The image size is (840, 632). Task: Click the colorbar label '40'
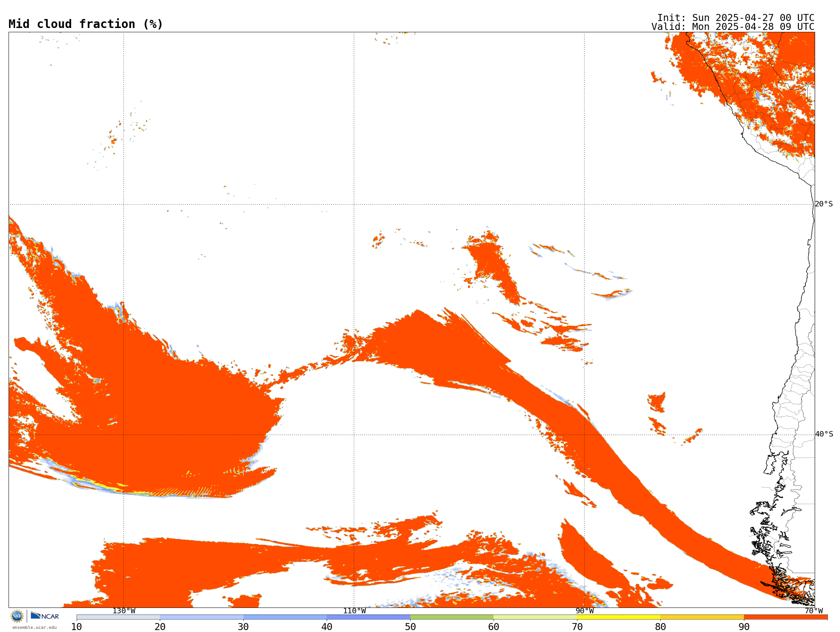pyautogui.click(x=327, y=627)
